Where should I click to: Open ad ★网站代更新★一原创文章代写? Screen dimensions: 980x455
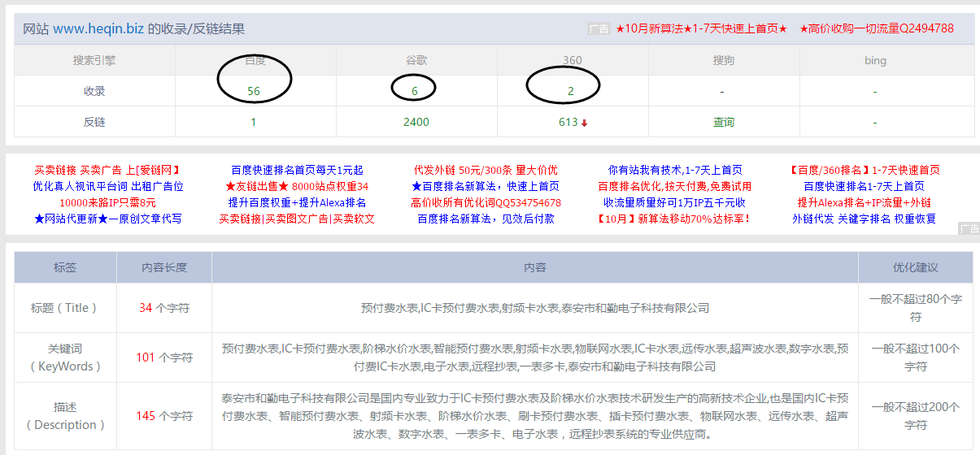point(107,219)
